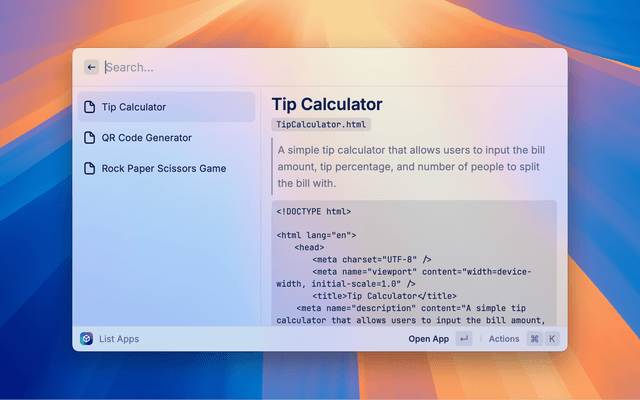Select QR Code Generator list item

(x=146, y=138)
